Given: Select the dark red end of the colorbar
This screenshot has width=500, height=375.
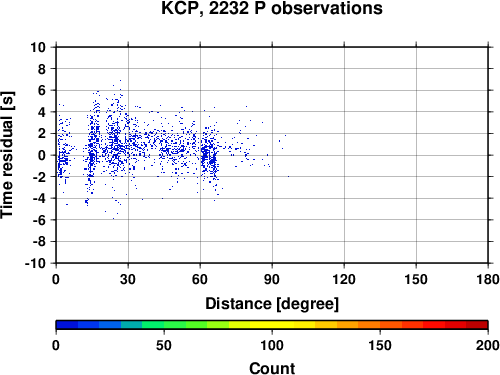Looking at the screenshot, I should coord(477,325).
